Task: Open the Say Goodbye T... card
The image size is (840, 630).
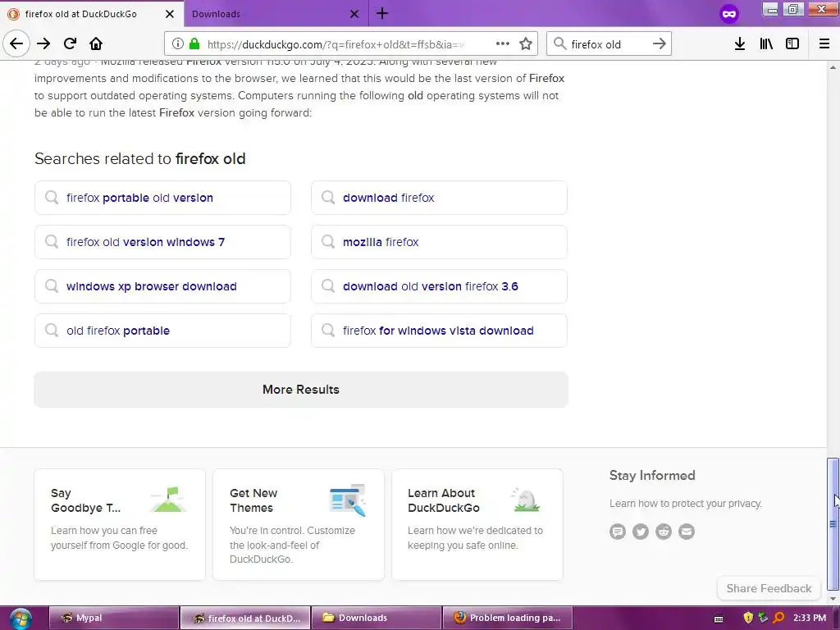Action: (x=120, y=524)
